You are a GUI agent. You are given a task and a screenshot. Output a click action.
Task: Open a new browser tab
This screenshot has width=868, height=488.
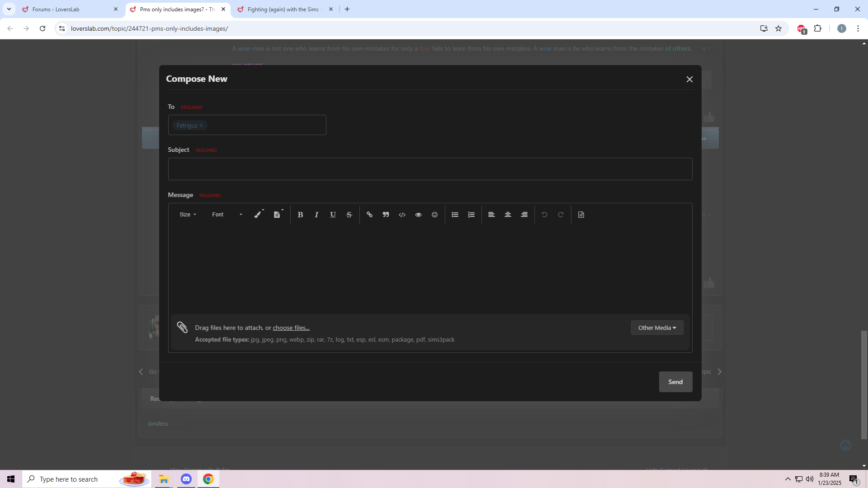point(347,9)
